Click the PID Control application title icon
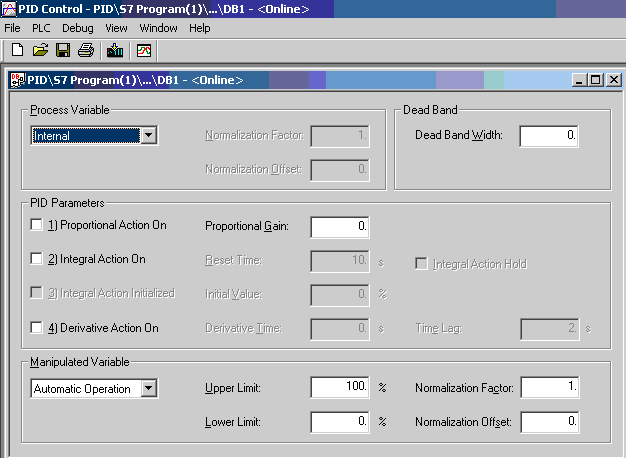 pyautogui.click(x=9, y=9)
